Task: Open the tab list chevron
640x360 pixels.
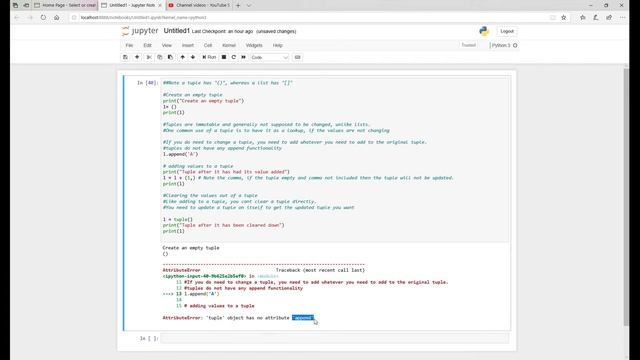Action: (249, 5)
